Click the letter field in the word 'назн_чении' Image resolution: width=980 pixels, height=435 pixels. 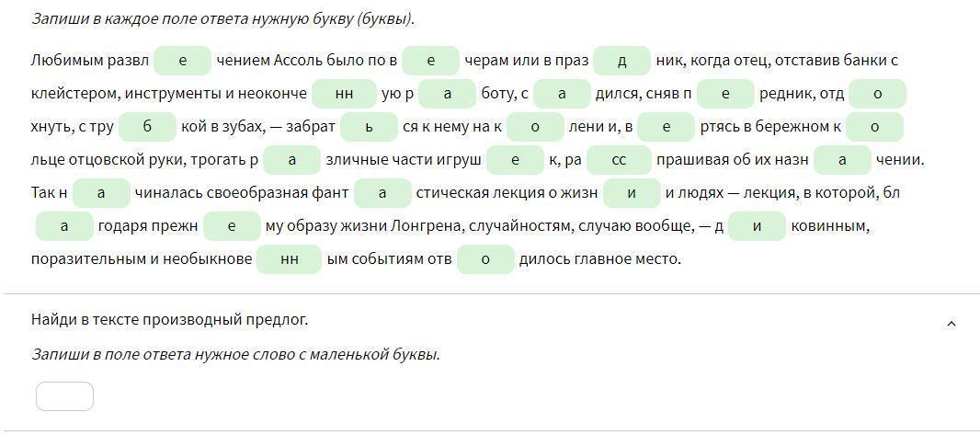[842, 160]
